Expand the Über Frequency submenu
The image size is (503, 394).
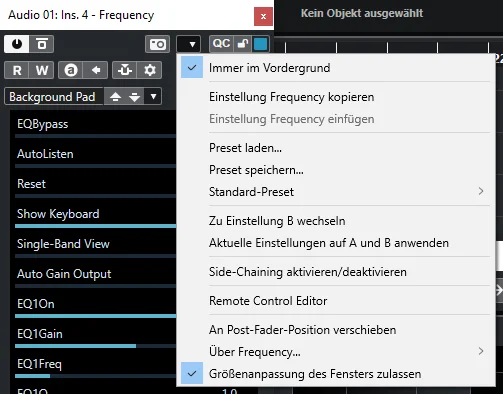coord(336,352)
